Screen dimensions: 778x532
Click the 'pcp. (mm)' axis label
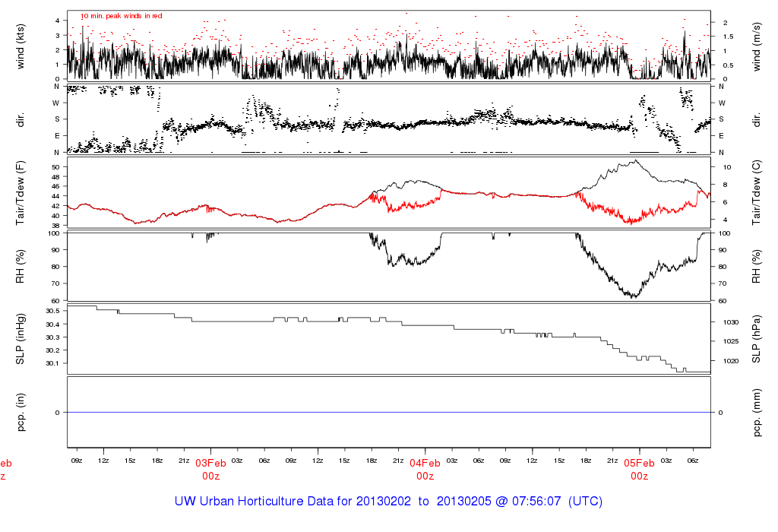756,413
